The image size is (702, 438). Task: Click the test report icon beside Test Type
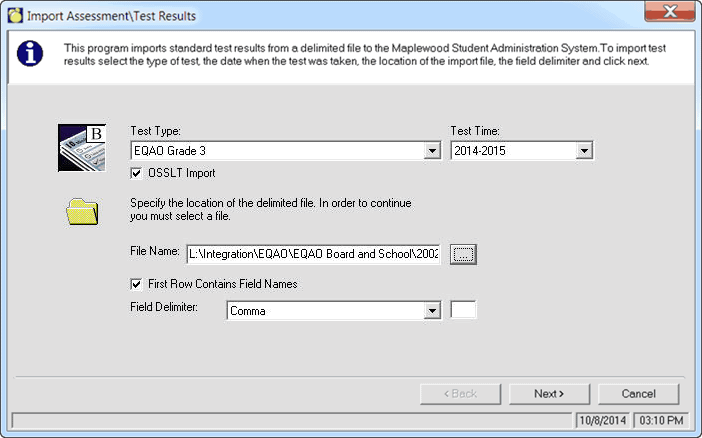[x=82, y=146]
